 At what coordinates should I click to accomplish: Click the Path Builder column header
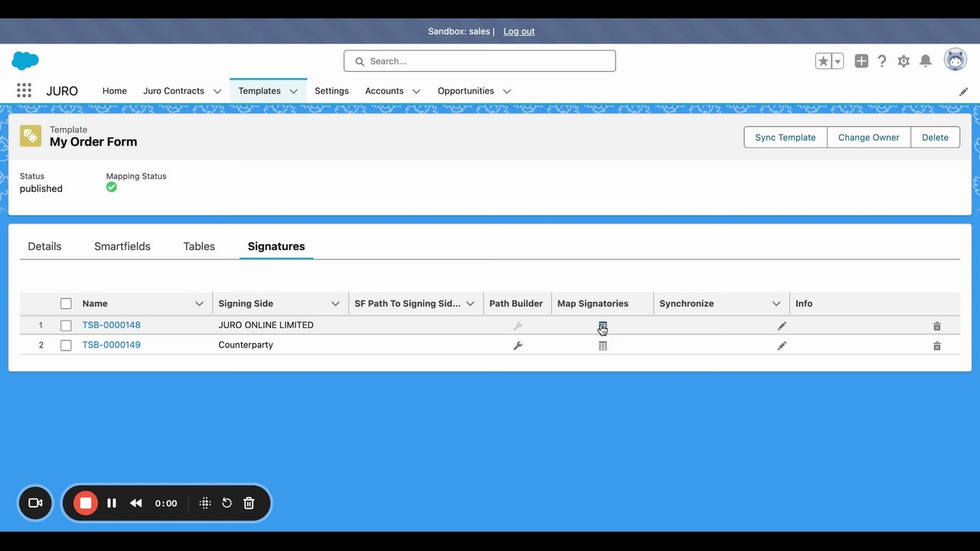(516, 304)
